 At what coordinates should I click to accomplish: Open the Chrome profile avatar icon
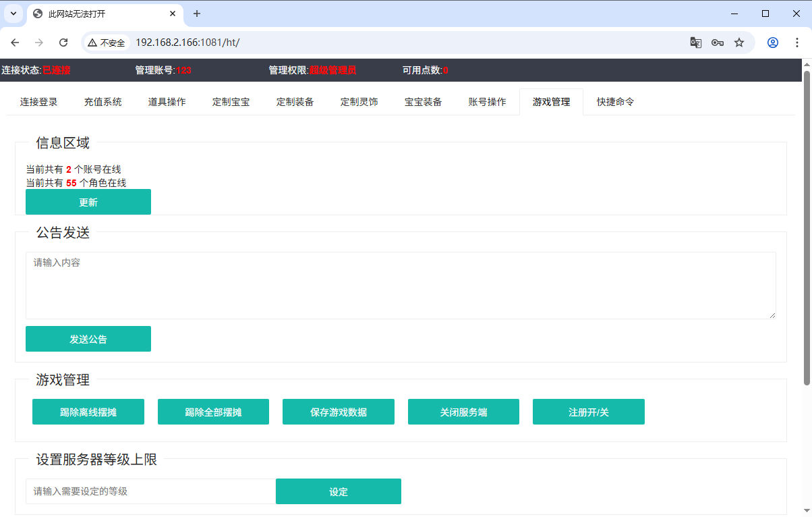tap(773, 43)
